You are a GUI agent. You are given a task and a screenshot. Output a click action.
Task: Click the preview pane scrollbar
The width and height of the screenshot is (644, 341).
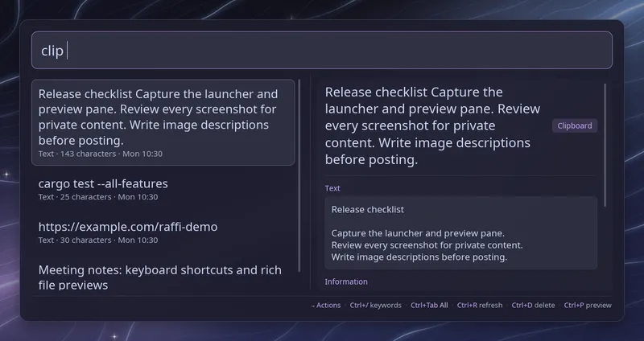(x=605, y=145)
